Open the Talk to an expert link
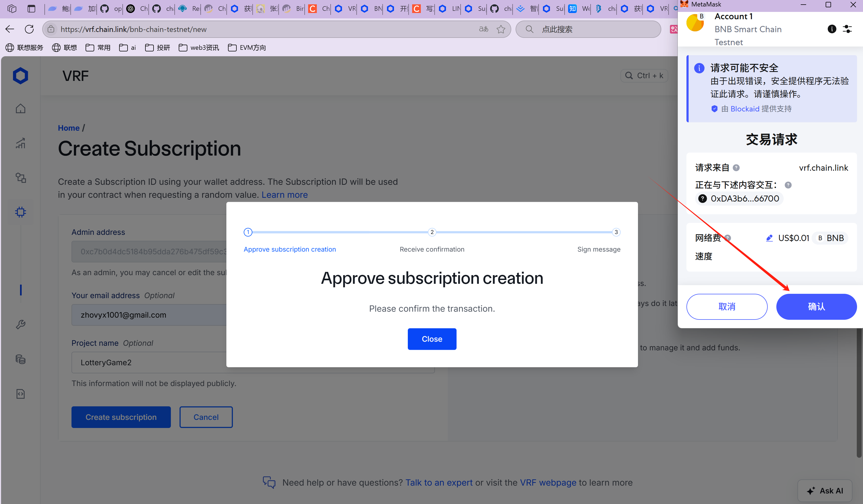Image resolution: width=863 pixels, height=504 pixels. pos(439,482)
